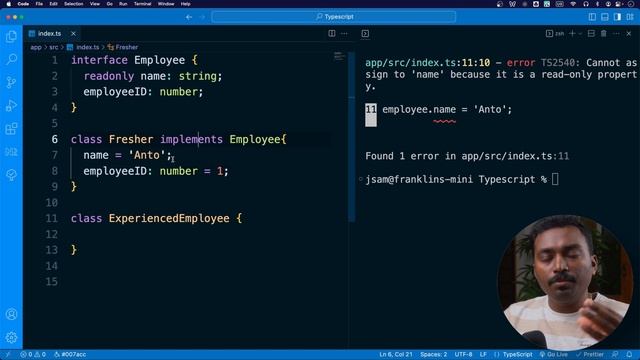The width and height of the screenshot is (640, 360).
Task: Open the Extensions view
Action: (11, 129)
